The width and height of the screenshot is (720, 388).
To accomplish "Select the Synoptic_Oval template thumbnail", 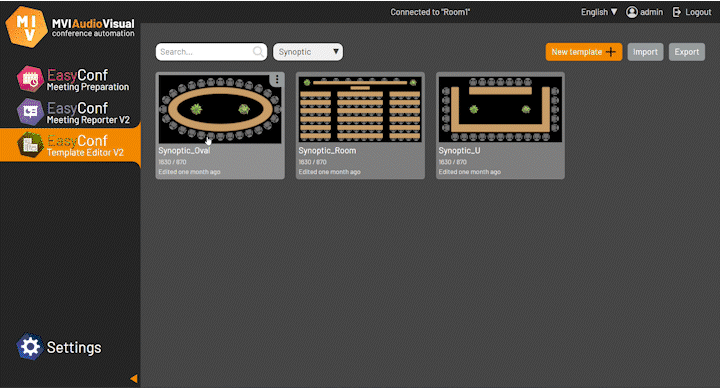I will point(220,109).
